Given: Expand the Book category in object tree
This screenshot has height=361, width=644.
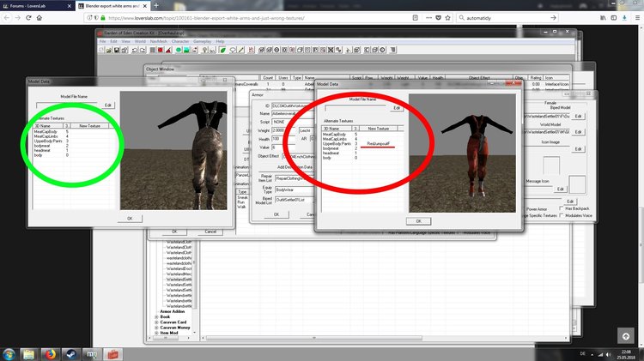Looking at the screenshot, I should point(156,316).
